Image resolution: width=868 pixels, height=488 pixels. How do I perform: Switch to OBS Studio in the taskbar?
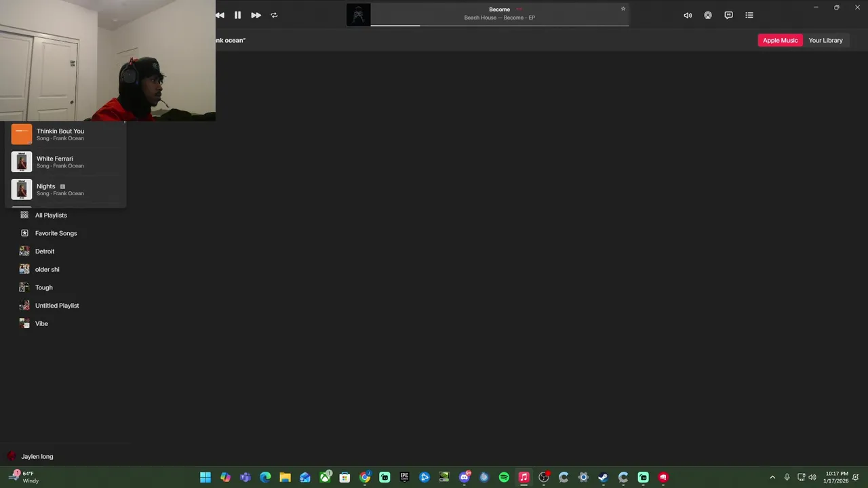[x=544, y=477]
